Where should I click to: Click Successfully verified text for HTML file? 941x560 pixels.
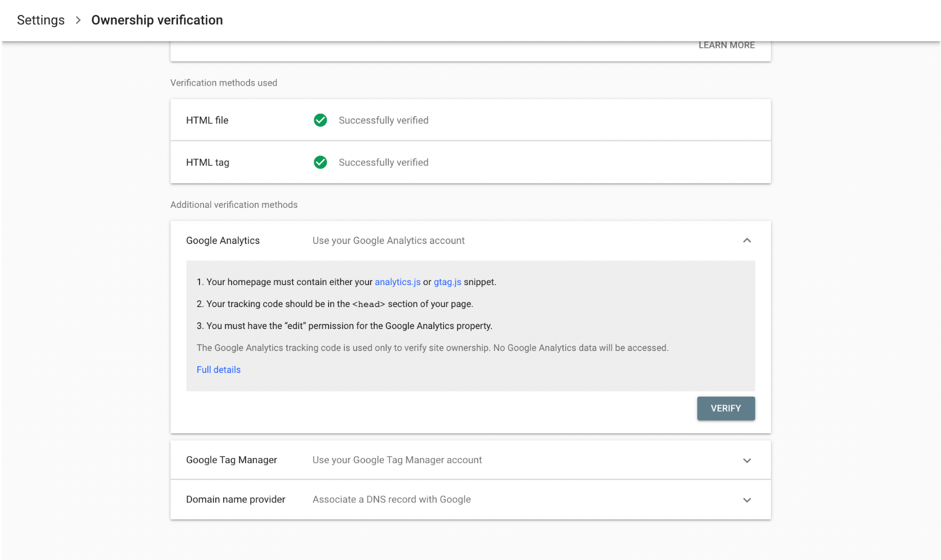coord(383,120)
